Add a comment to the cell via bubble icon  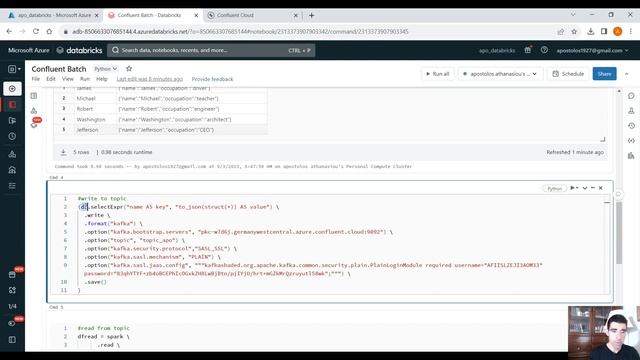[x=618, y=194]
